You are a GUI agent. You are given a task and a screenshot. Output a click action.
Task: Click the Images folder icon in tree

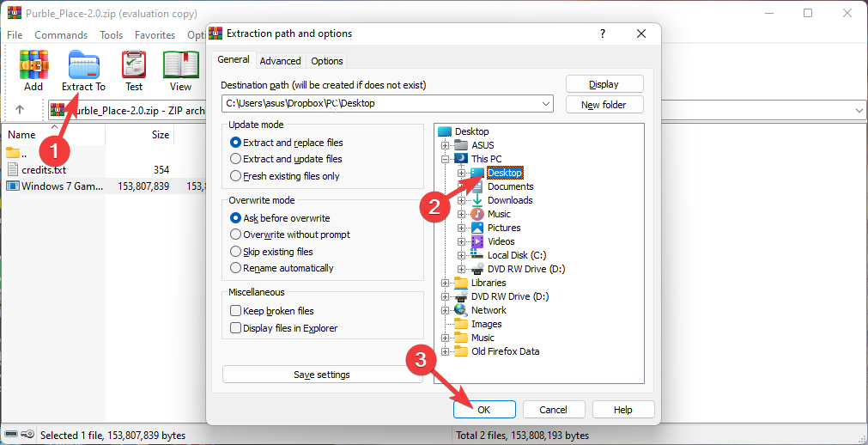click(461, 324)
